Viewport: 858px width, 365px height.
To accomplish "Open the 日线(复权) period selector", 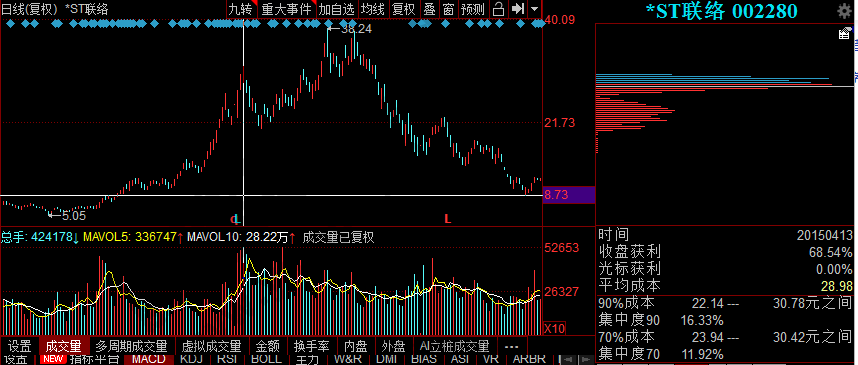I will 29,9.
